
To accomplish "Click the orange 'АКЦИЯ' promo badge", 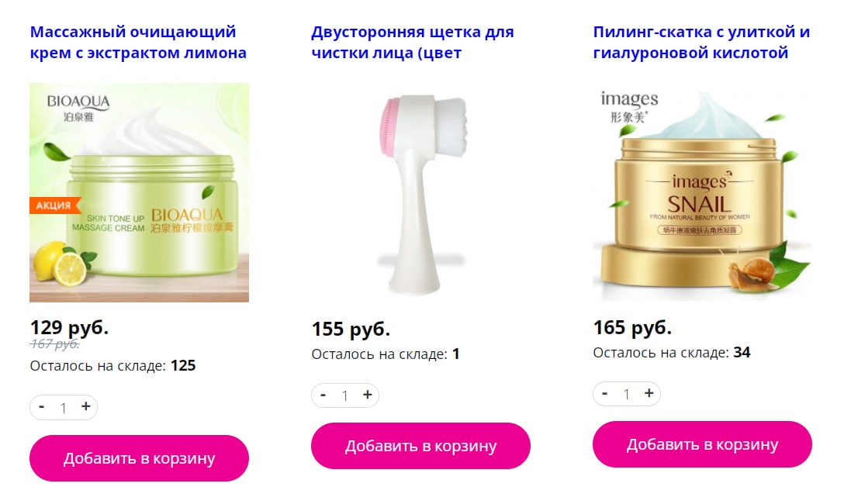I will pos(54,205).
